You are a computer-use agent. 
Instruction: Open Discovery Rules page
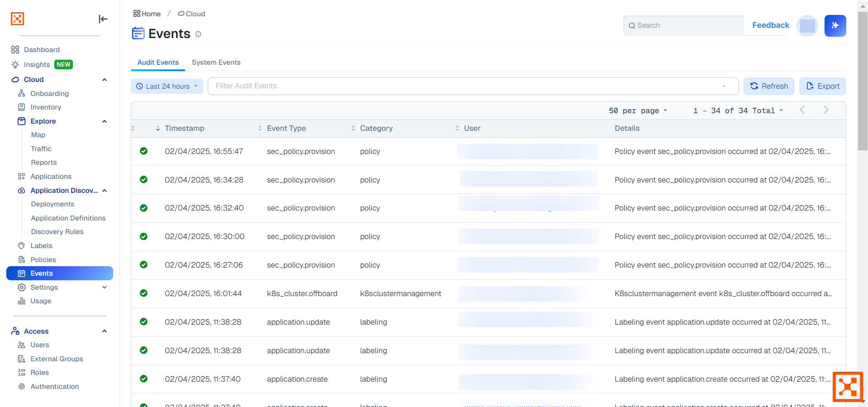[57, 232]
